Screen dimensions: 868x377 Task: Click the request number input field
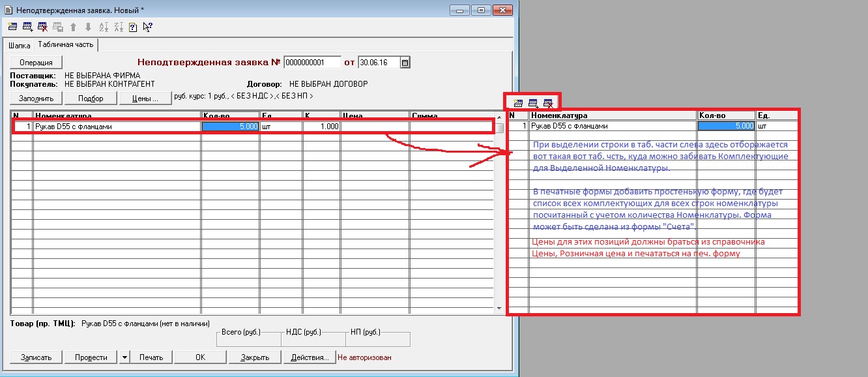pos(312,63)
